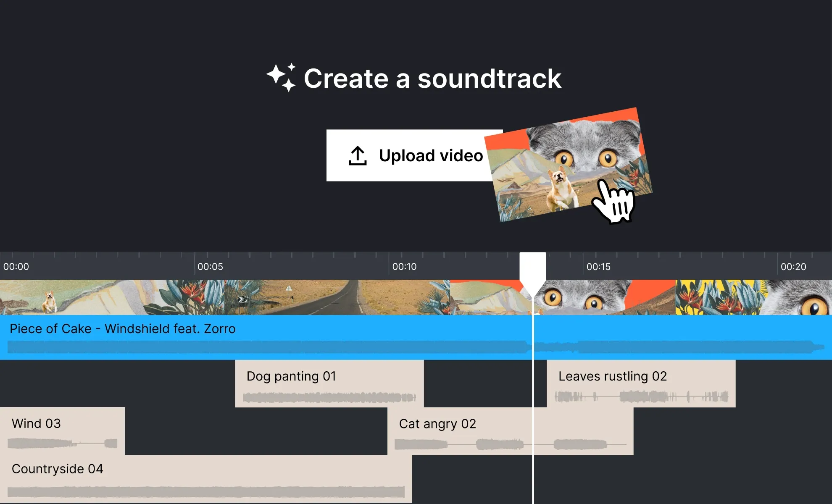Click the hand cursor icon graphic
832x504 pixels.
click(613, 203)
